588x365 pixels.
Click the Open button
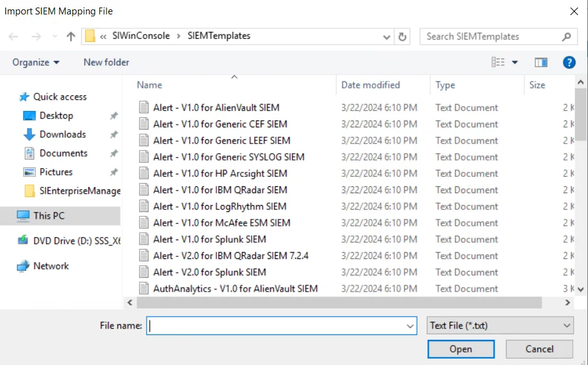point(461,349)
